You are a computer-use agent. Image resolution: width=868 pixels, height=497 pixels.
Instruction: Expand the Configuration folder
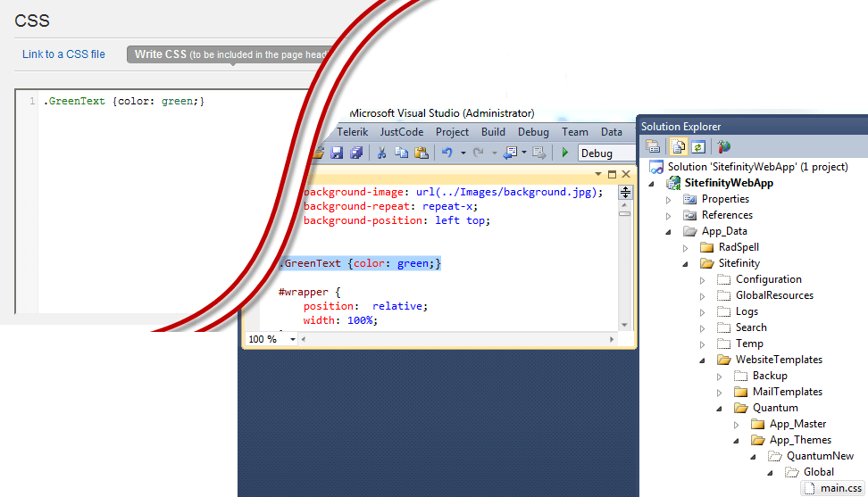coord(703,280)
